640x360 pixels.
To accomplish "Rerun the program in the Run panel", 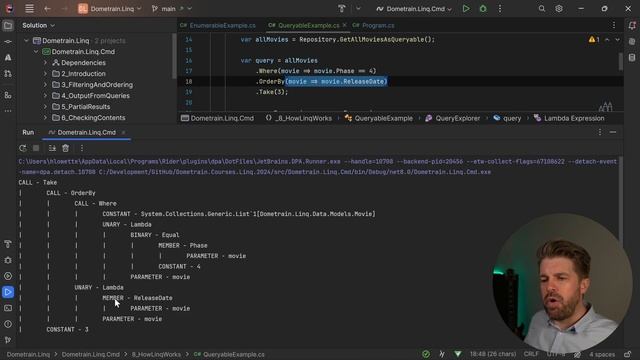I will coord(23,148).
